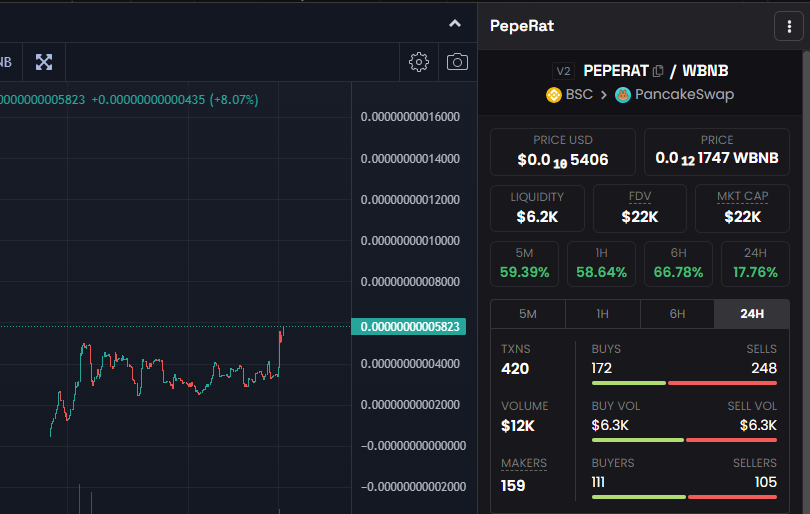The image size is (810, 514).
Task: Open chart settings gear
Action: coord(418,62)
